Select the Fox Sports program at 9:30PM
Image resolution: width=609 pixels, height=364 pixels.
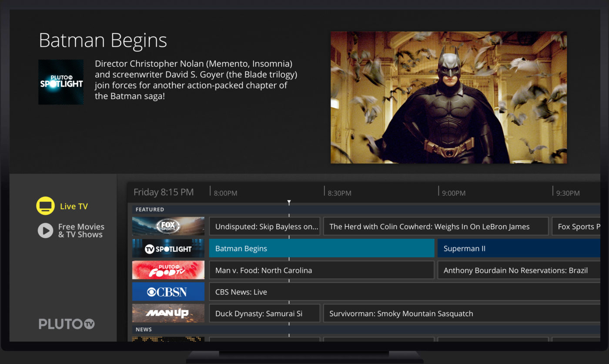[x=576, y=227]
